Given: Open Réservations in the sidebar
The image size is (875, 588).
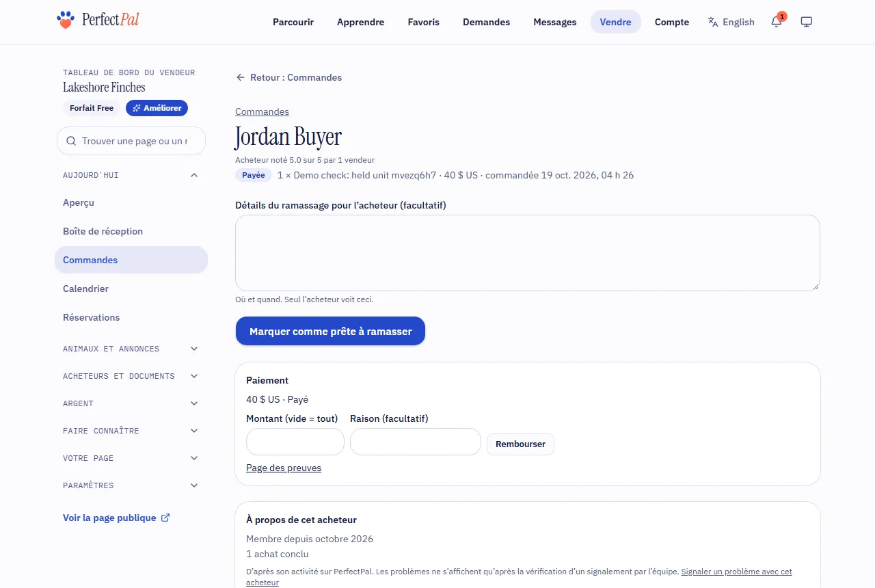Looking at the screenshot, I should [131, 317].
